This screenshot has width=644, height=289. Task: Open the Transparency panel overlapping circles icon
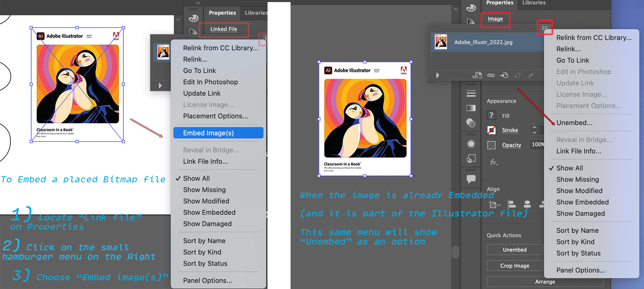coord(471,123)
